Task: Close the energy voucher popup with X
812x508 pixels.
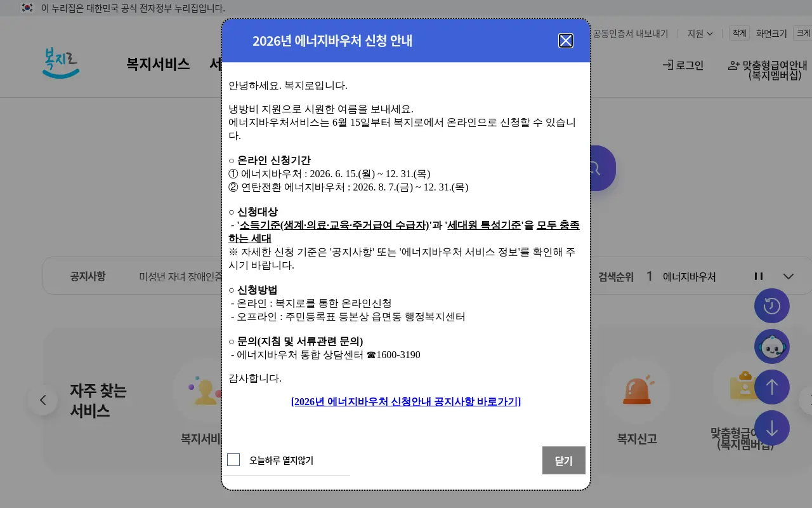Action: (x=566, y=41)
